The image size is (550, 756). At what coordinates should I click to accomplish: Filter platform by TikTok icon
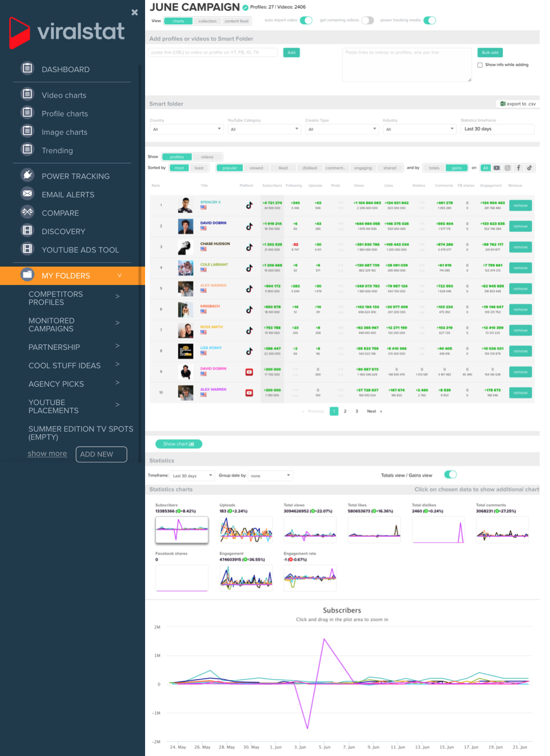pyautogui.click(x=530, y=168)
